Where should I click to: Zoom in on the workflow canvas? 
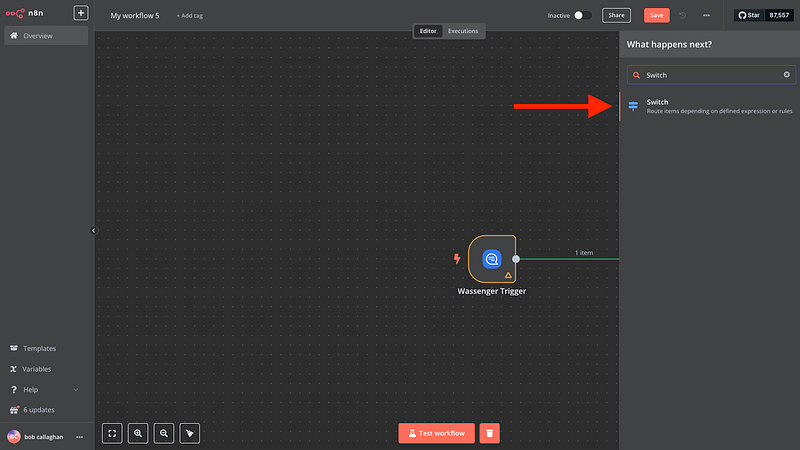tap(138, 433)
